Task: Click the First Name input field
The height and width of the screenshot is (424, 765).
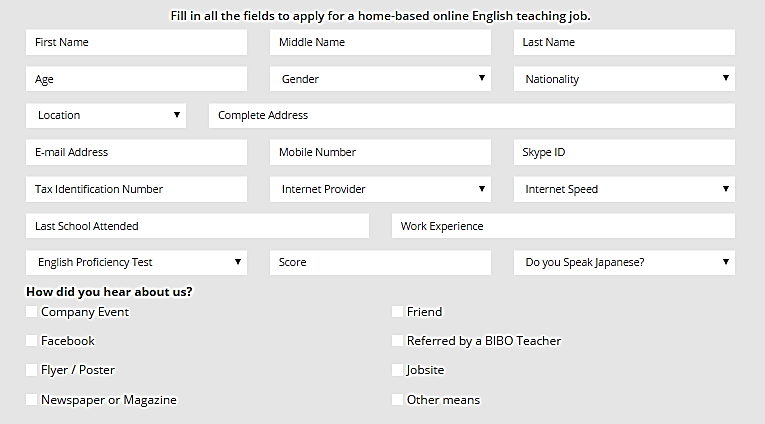Action: click(136, 42)
